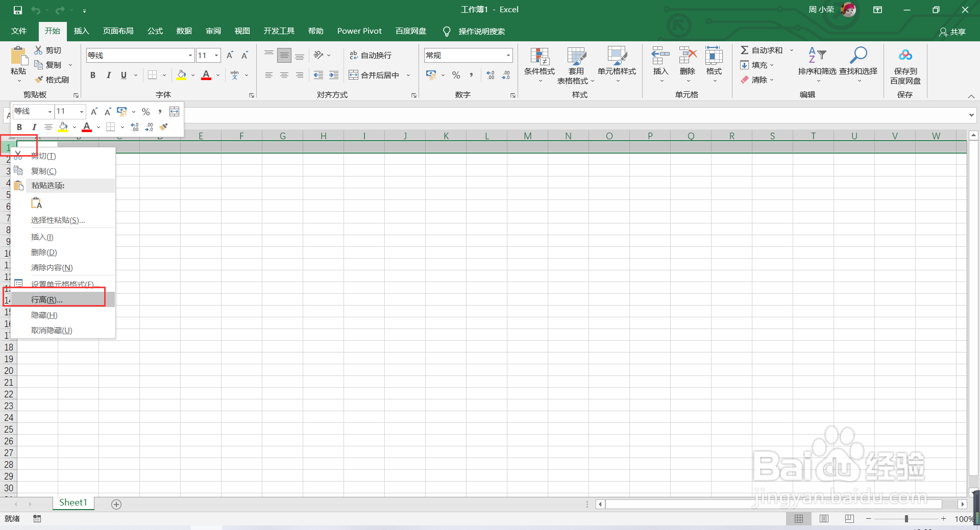Viewport: 980px width, 530px height.
Task: Click the Cut scissors icon in ribbon
Action: (x=38, y=50)
